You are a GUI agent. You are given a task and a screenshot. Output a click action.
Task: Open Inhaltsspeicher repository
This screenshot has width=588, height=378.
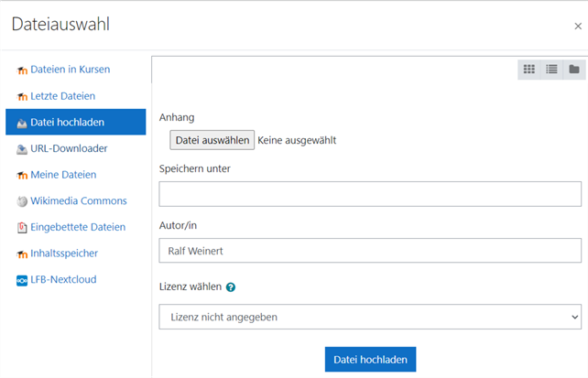pos(64,254)
